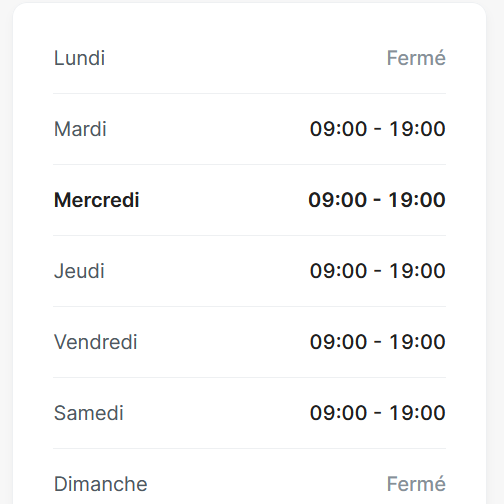
Task: Click the Mardi day label
Action: tap(80, 129)
